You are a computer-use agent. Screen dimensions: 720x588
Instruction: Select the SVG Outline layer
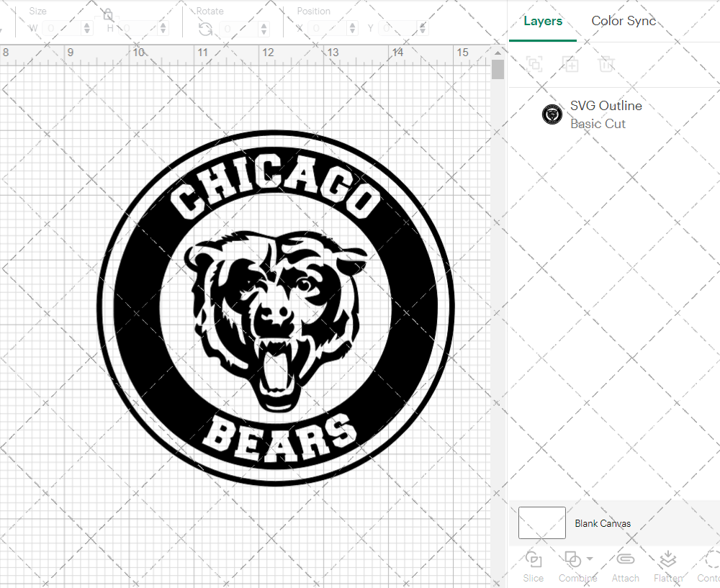tap(605, 114)
